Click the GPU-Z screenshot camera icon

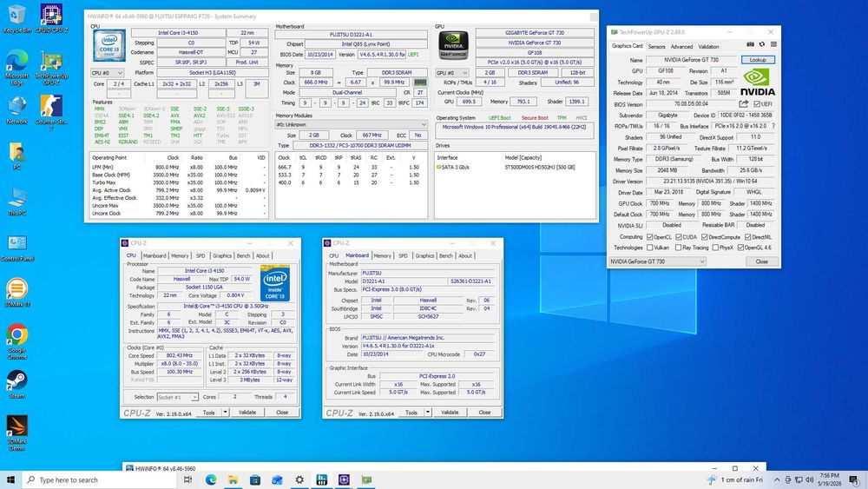pyautogui.click(x=750, y=44)
